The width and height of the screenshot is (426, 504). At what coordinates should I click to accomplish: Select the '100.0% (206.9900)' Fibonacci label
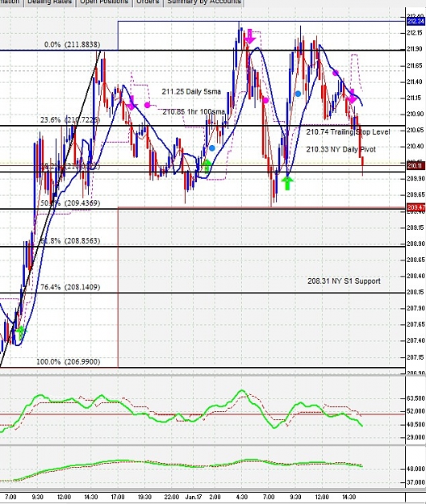tap(68, 361)
